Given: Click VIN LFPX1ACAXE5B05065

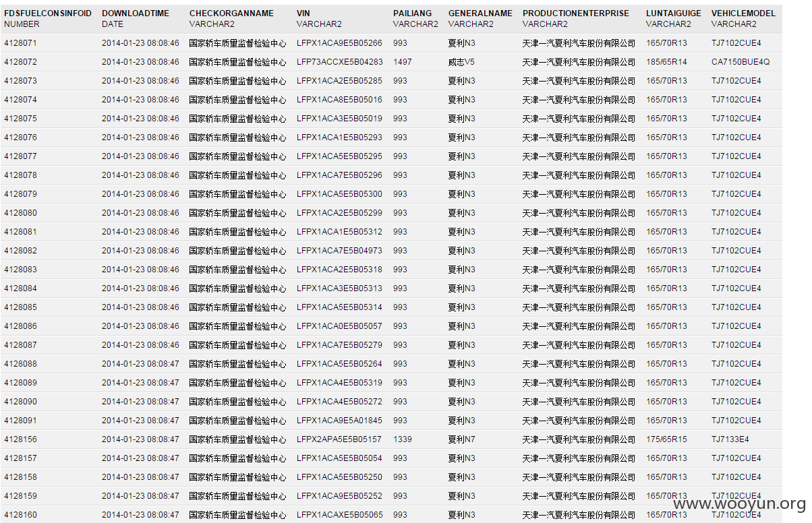Looking at the screenshot, I should [x=339, y=515].
